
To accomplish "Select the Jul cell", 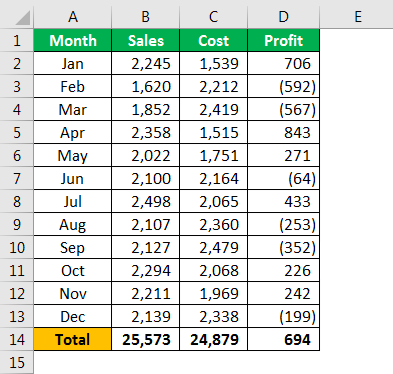I will point(73,201).
